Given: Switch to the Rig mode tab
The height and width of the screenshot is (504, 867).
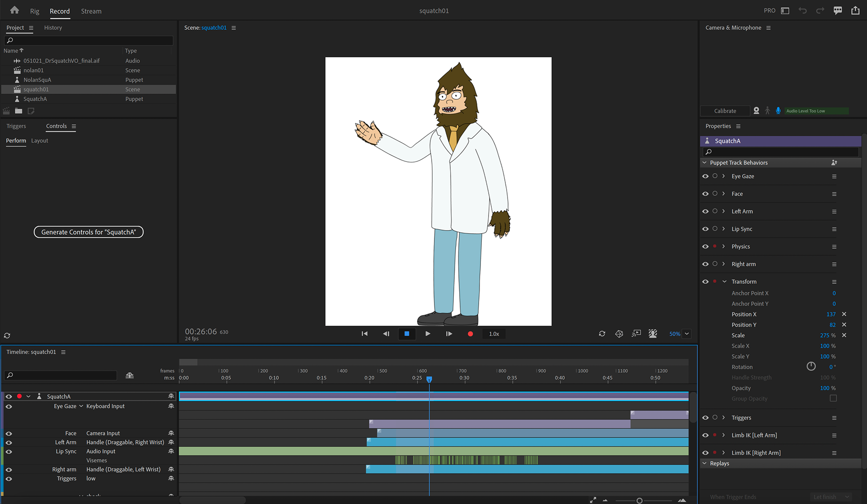Looking at the screenshot, I should pyautogui.click(x=35, y=11).
